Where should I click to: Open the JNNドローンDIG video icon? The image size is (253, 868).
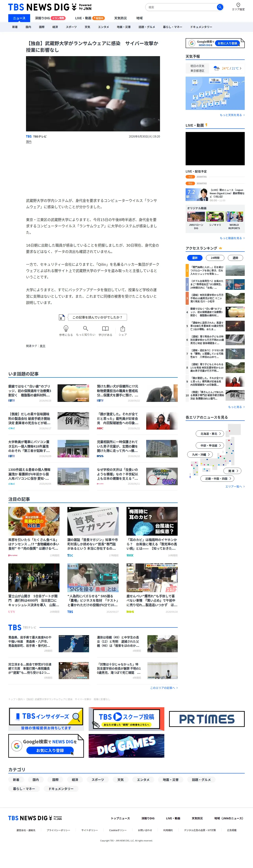coord(196,217)
